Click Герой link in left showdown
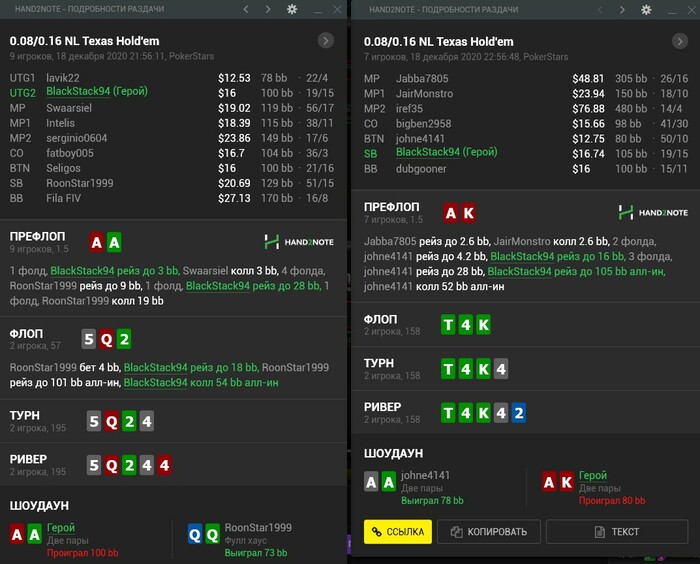Screen dimensions: 700x564 tap(61, 527)
